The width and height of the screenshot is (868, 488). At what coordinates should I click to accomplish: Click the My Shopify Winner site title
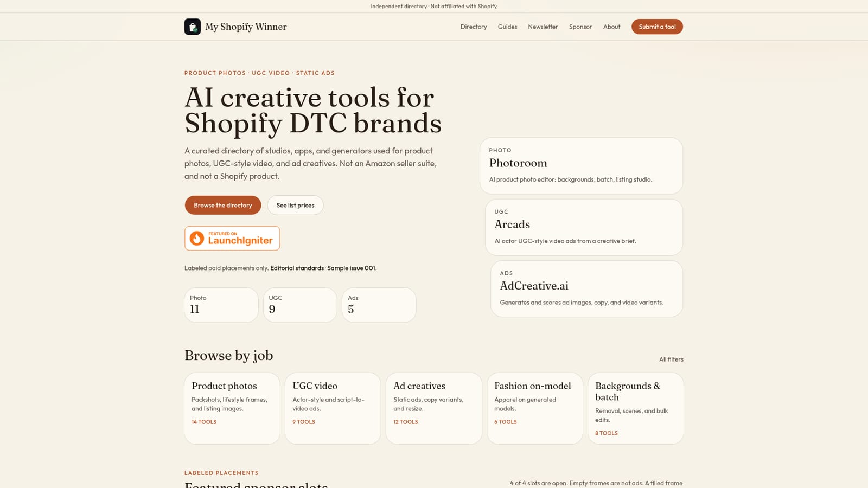[x=246, y=27]
